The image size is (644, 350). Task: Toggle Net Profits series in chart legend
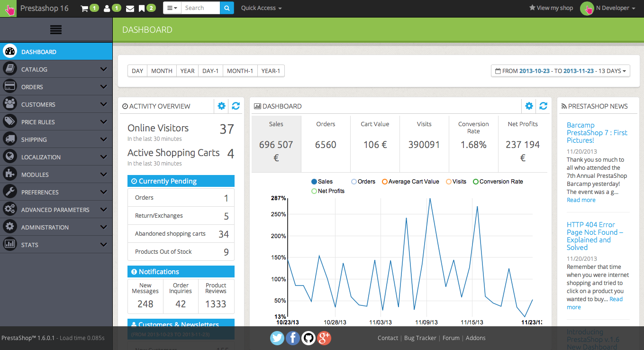point(328,191)
